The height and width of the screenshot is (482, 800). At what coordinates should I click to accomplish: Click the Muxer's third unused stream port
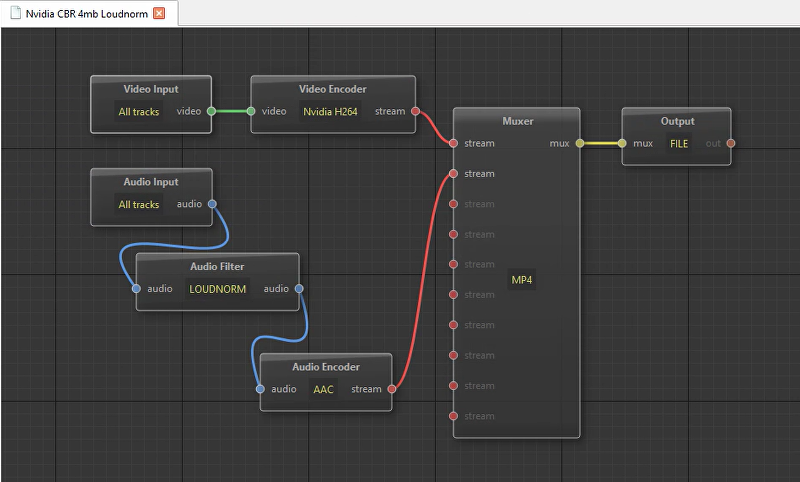tap(454, 264)
